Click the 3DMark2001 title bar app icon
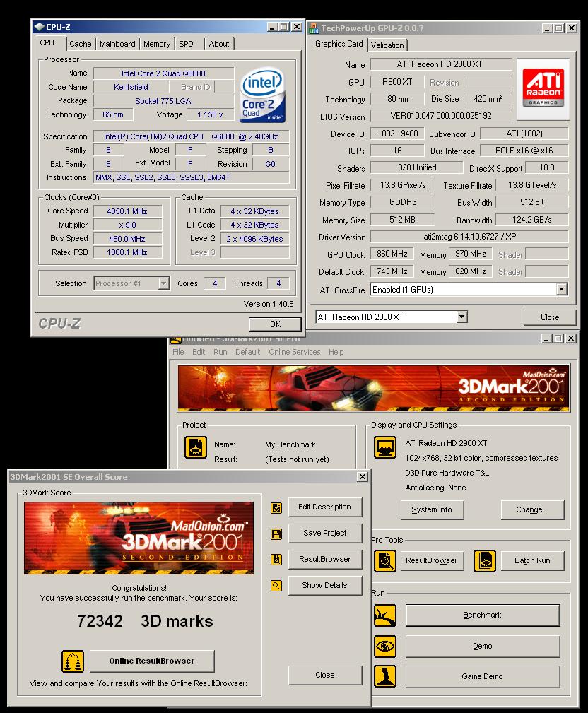Viewport: 588px width, 713px height. [175, 340]
